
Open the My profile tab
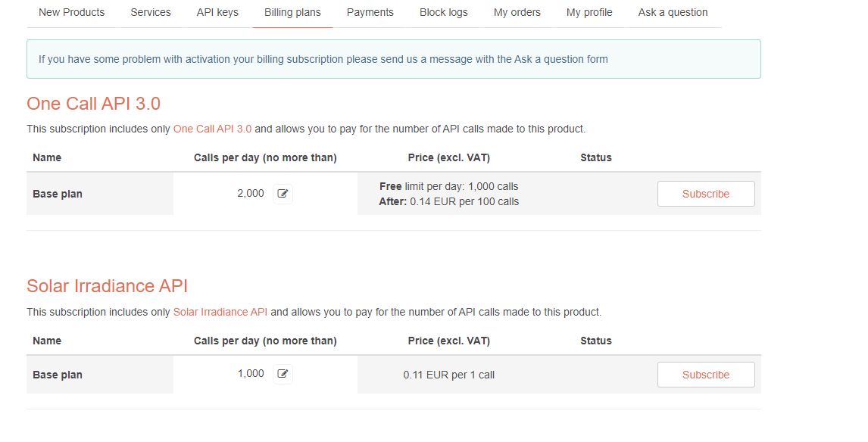coord(589,12)
